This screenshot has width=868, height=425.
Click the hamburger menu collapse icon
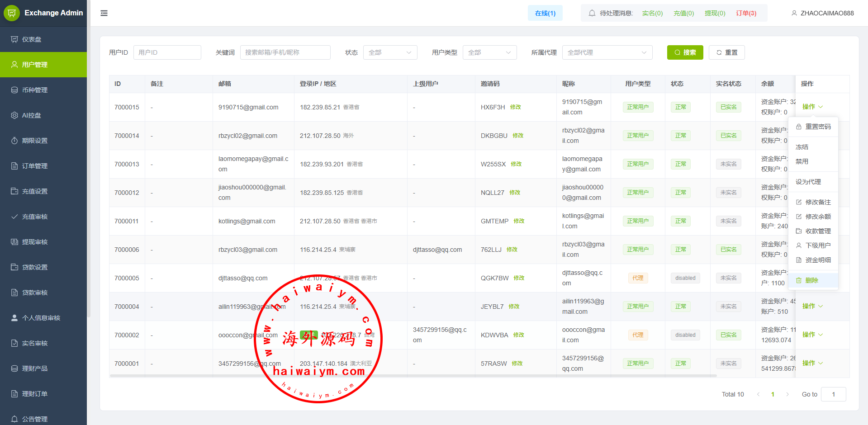(104, 13)
